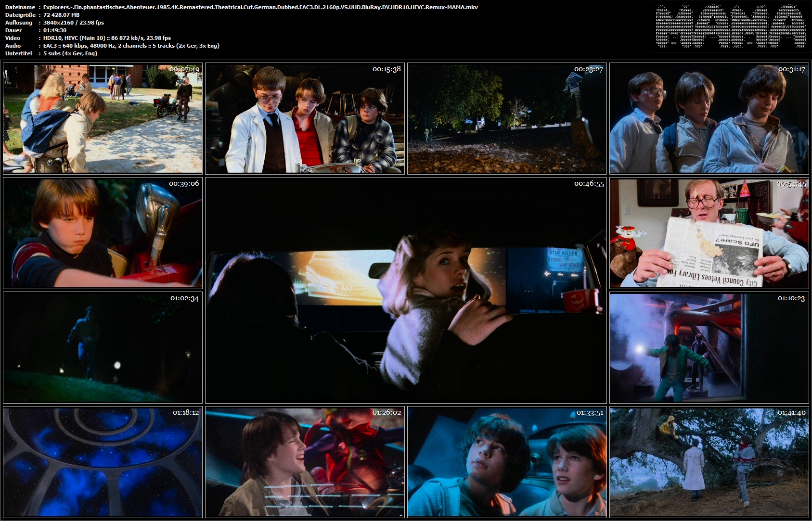Select the tree scene thumbnail 01:41:40
812x521 pixels.
(x=709, y=462)
